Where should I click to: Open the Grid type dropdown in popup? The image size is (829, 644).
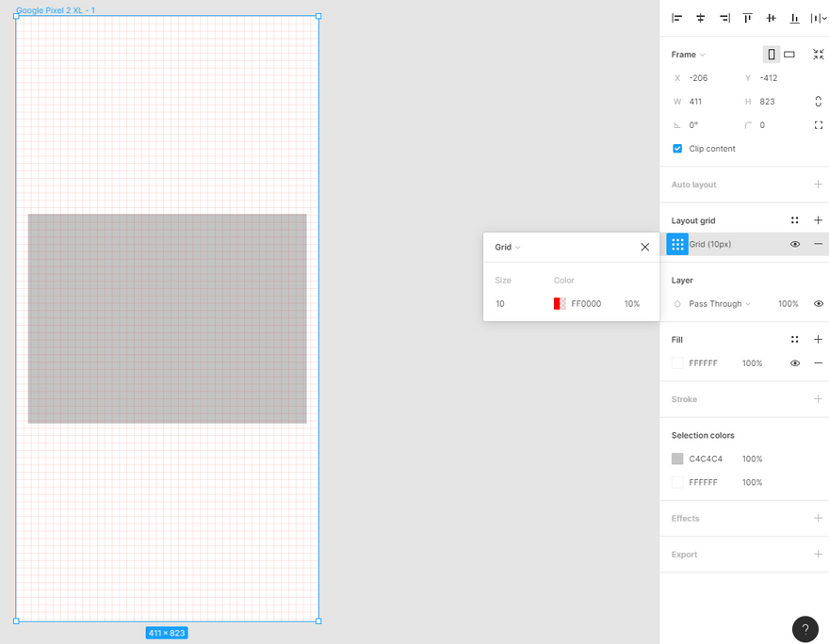click(x=508, y=248)
